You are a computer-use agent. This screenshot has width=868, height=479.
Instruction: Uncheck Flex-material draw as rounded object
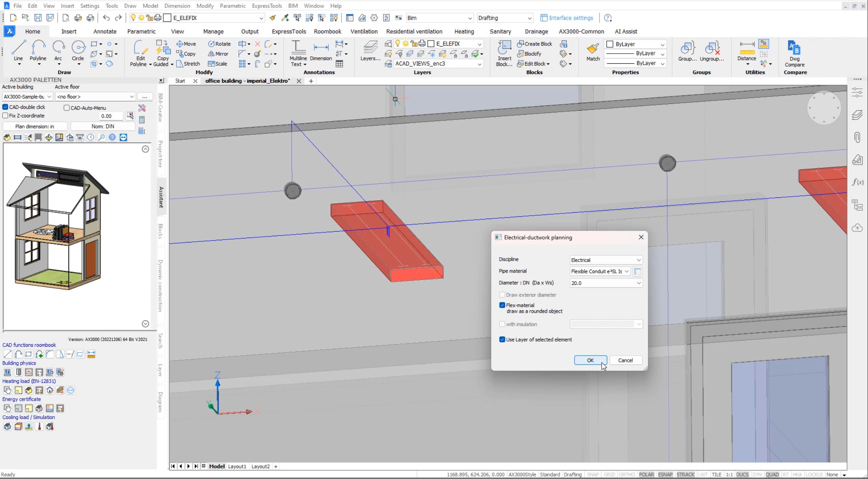tap(502, 305)
